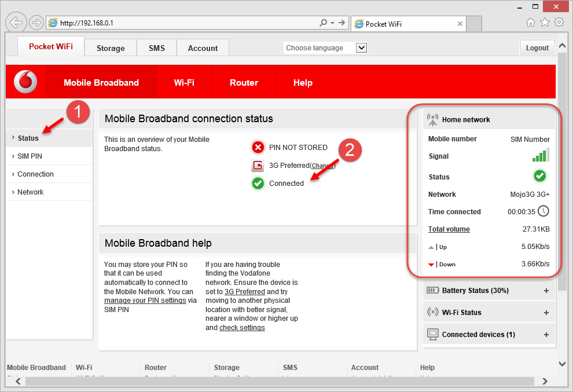Switch to the Pocket WiFi top tab
573x392 pixels.
click(51, 46)
